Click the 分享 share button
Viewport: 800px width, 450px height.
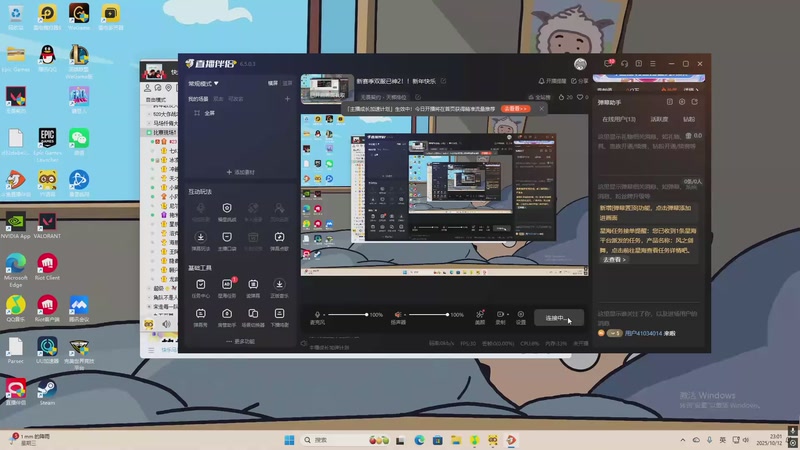(580, 81)
